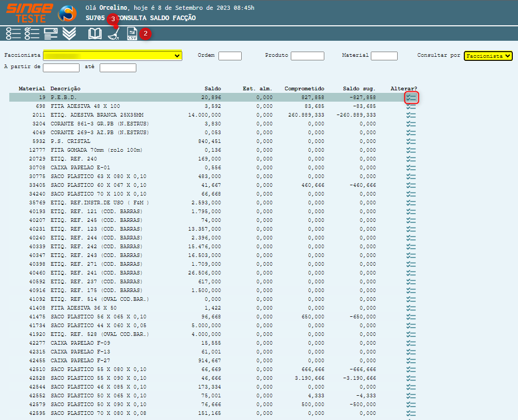This screenshot has height=420, width=518.
Task: Click the Saldo sug. column header
Action: [359, 89]
